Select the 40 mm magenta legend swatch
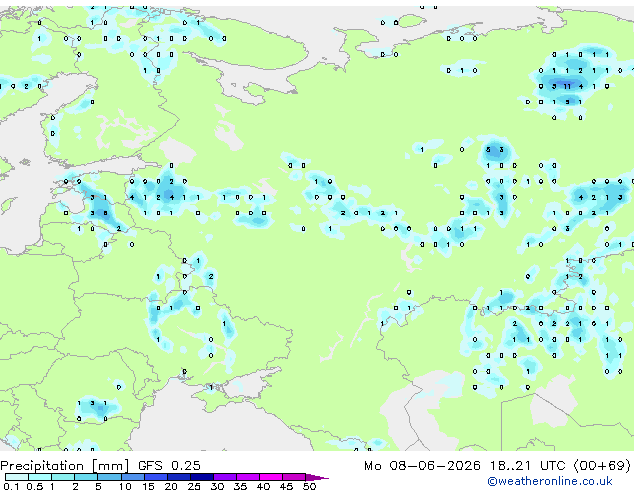 271,477
